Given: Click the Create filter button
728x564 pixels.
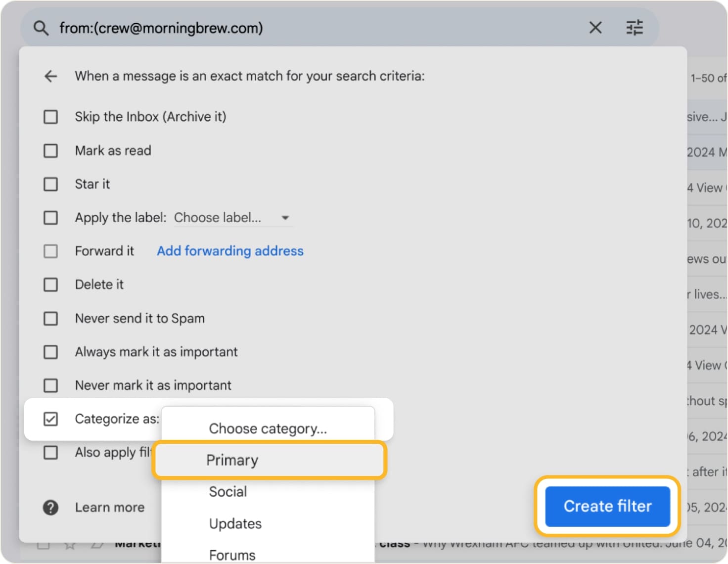Looking at the screenshot, I should (x=607, y=506).
